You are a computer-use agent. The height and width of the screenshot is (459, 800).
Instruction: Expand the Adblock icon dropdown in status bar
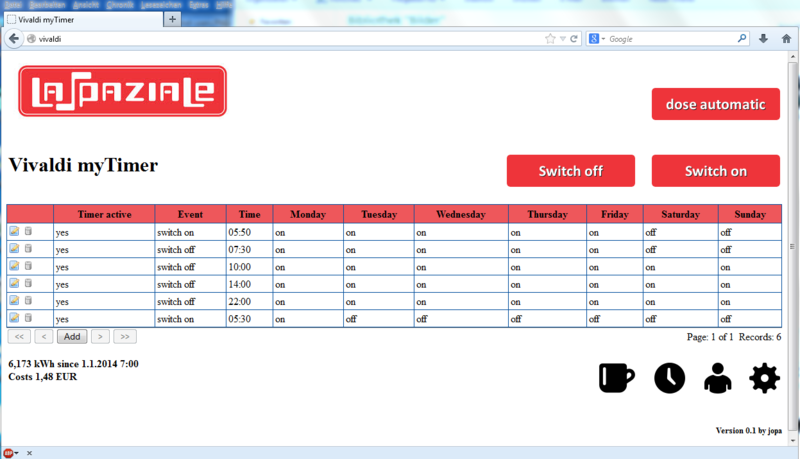17,452
